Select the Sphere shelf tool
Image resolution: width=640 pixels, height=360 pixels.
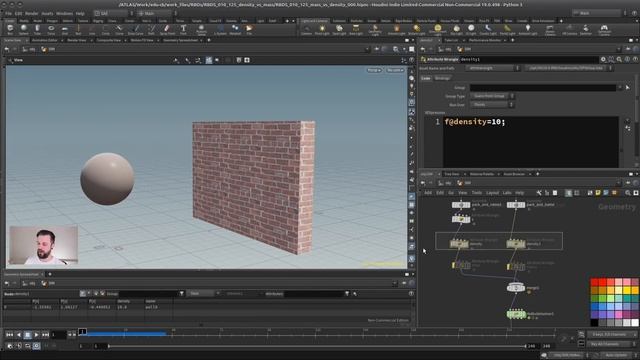[24, 29]
